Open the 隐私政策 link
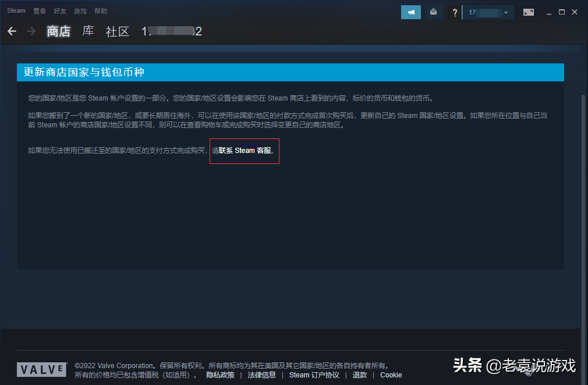Viewport: 588px width, 385px height. coord(220,375)
